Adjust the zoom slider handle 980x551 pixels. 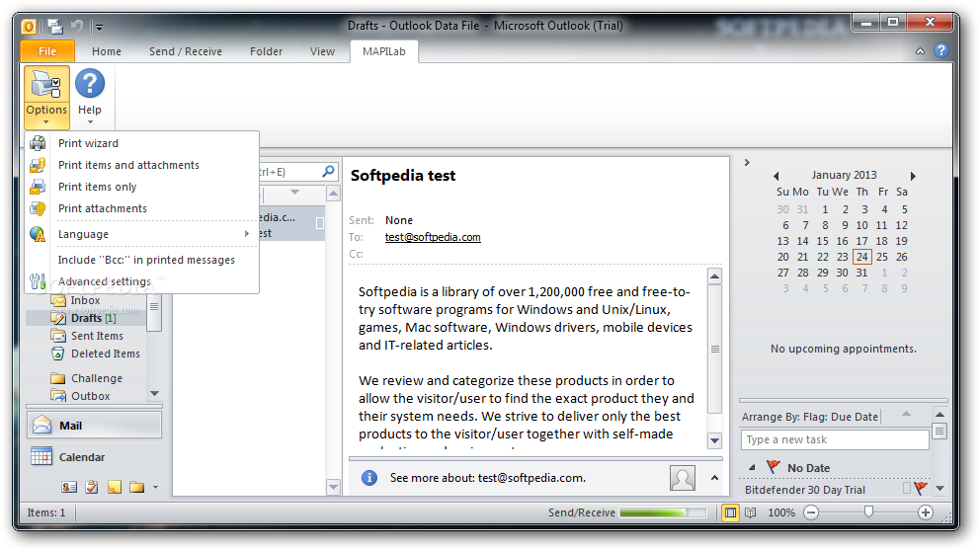(868, 512)
